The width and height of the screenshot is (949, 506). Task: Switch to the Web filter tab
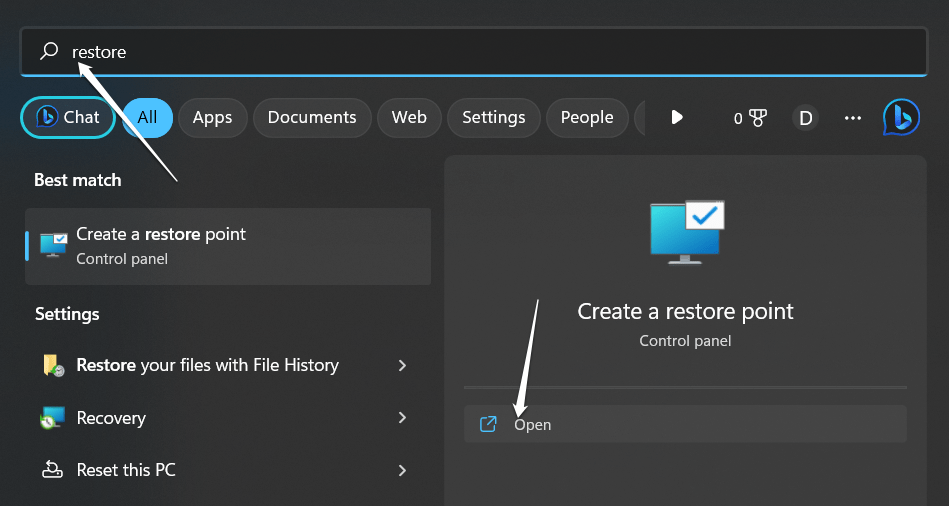click(x=409, y=118)
